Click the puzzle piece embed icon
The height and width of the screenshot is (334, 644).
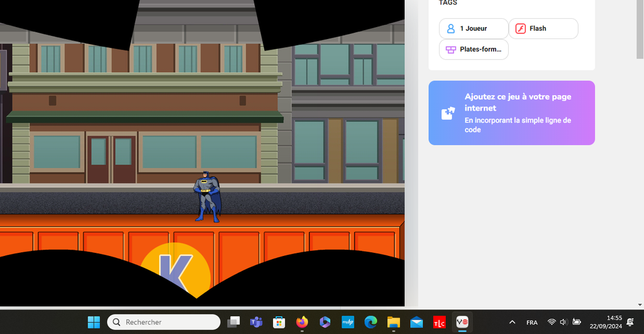click(448, 113)
